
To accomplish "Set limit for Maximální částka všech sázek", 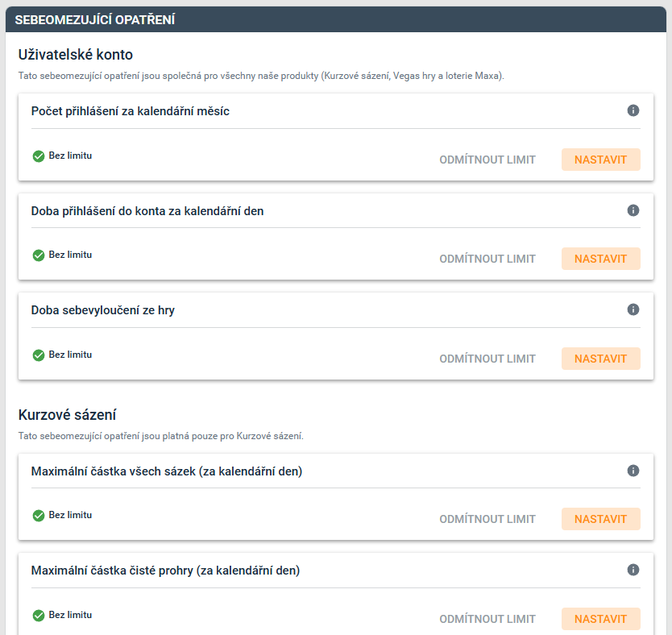I will pyautogui.click(x=600, y=519).
